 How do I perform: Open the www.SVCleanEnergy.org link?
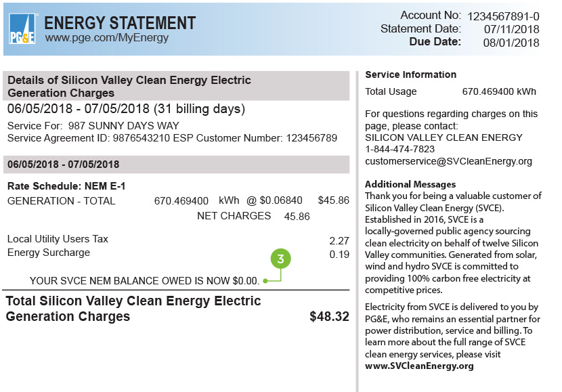coord(419,366)
